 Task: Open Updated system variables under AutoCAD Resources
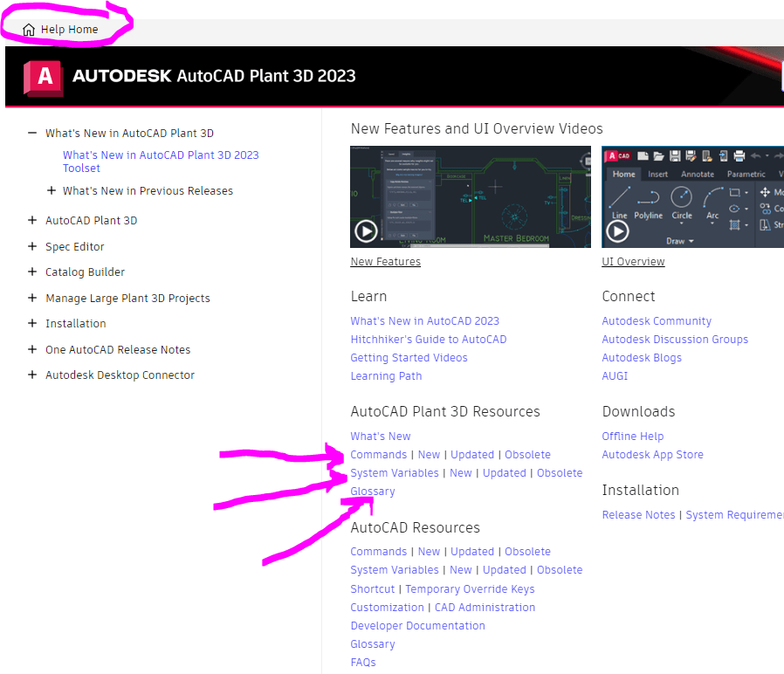click(x=504, y=570)
